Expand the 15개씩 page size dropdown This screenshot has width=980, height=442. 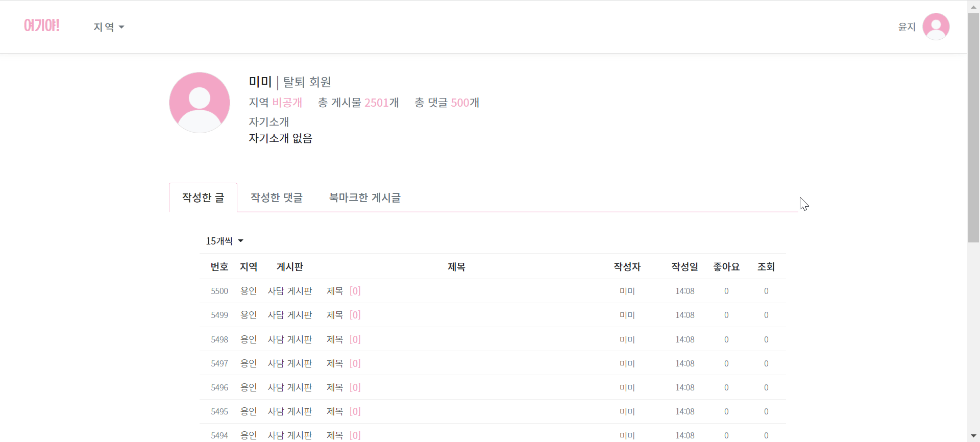pyautogui.click(x=225, y=241)
